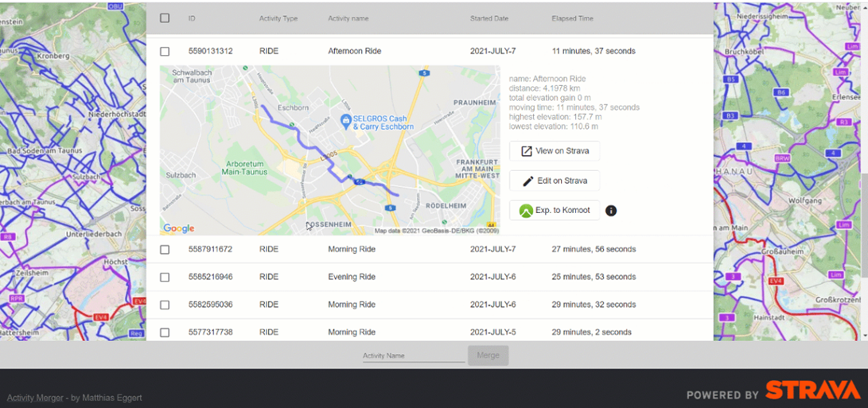Click the Strava logo in the footer
The image size is (868, 408).
[x=812, y=391]
